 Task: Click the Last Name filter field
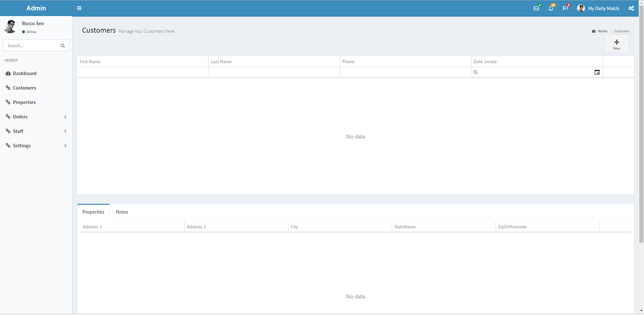click(274, 72)
